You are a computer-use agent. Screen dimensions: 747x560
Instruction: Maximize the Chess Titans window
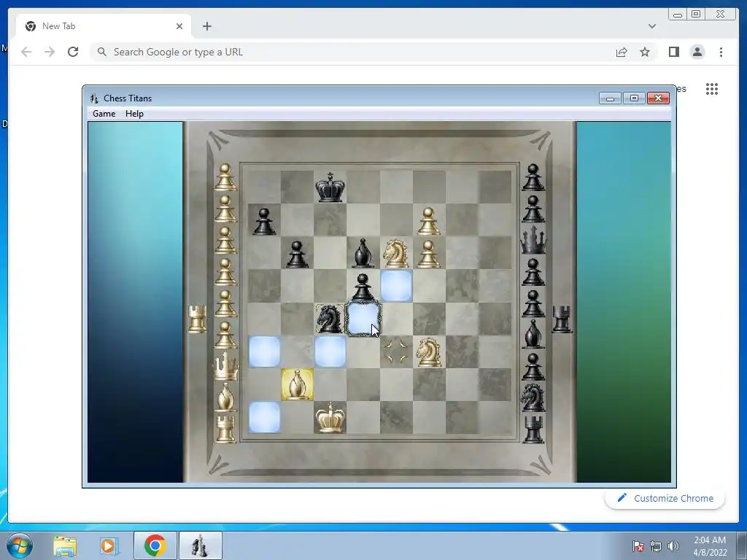(634, 98)
